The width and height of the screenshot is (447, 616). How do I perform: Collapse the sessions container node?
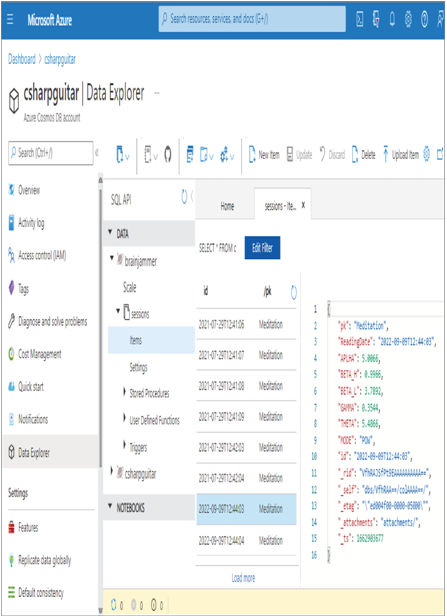pos(118,311)
